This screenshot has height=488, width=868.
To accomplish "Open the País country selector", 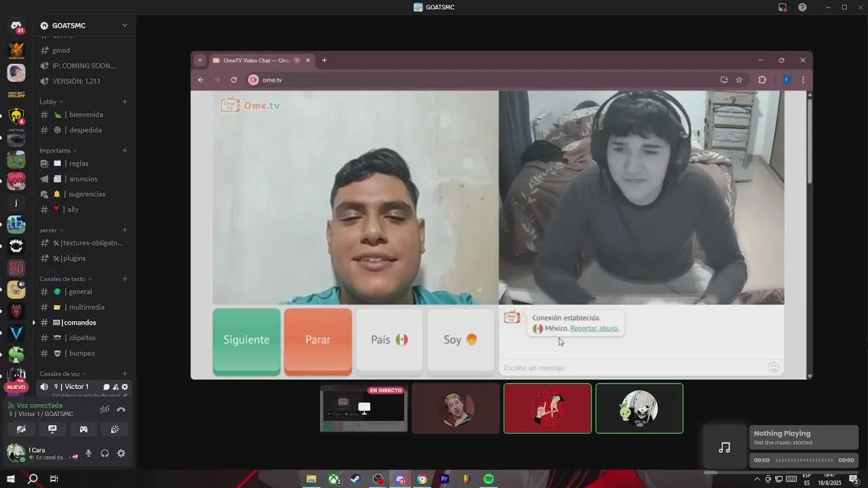I will (389, 340).
